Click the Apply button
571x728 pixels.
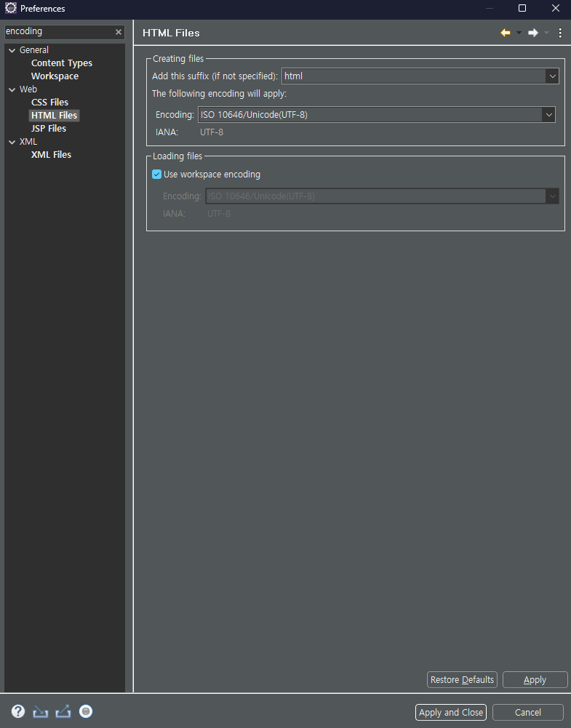point(535,680)
